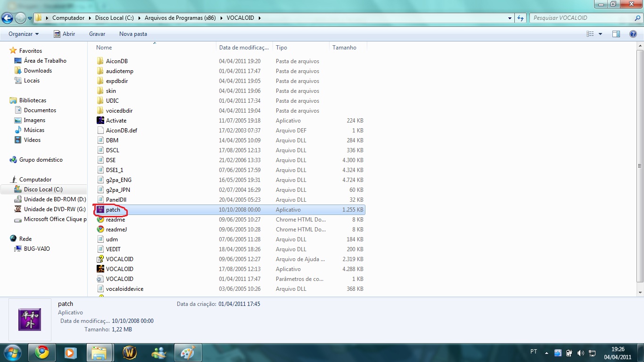Screen dimensions: 644x362
Task: Open Imagens library in sidebar
Action: [x=34, y=120]
